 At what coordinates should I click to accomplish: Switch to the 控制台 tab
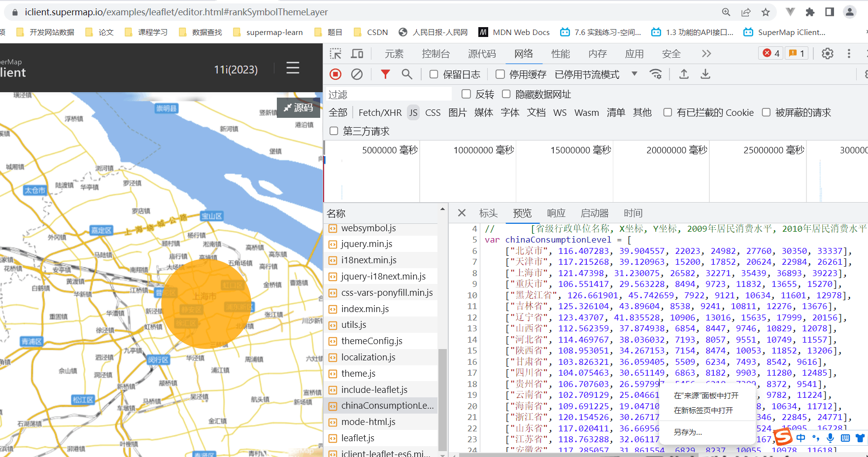(x=435, y=54)
